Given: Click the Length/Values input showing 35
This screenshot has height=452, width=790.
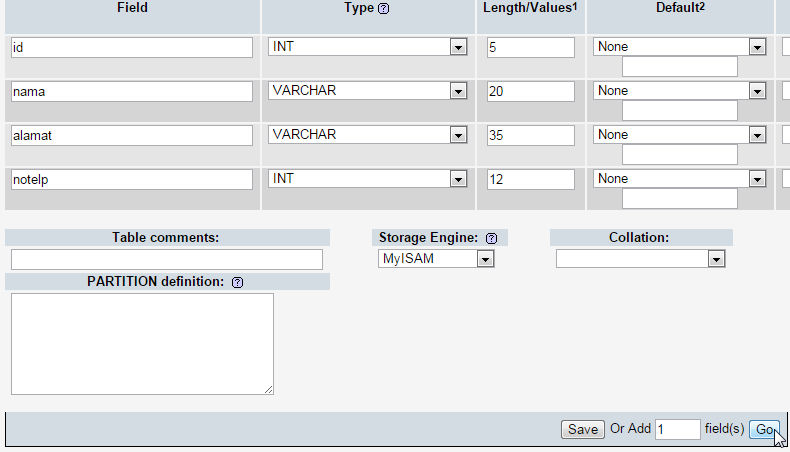Looking at the screenshot, I should tap(531, 136).
